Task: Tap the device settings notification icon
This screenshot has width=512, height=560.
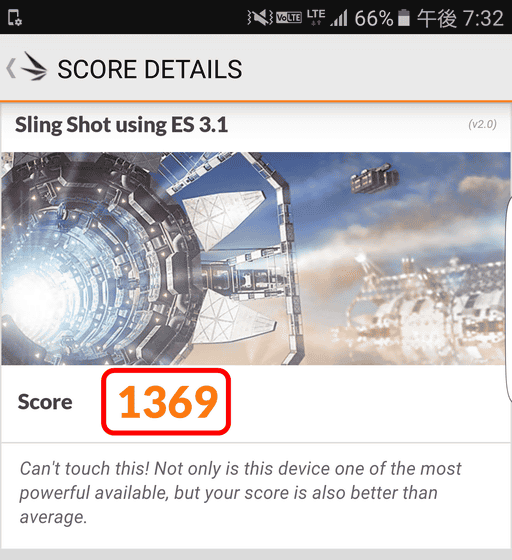Action: coord(15,18)
